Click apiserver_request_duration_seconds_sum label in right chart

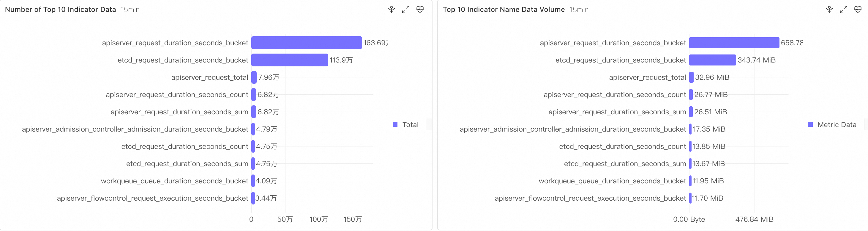click(x=617, y=112)
